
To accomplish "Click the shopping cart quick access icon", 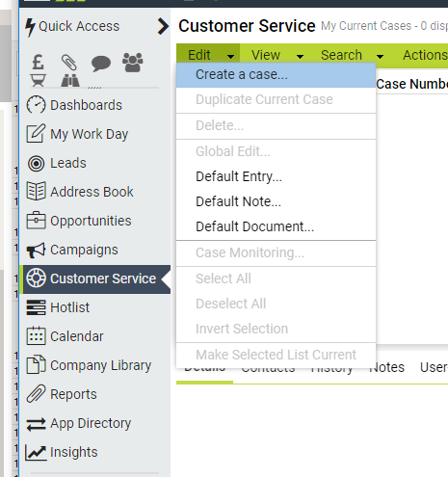I will (38, 81).
